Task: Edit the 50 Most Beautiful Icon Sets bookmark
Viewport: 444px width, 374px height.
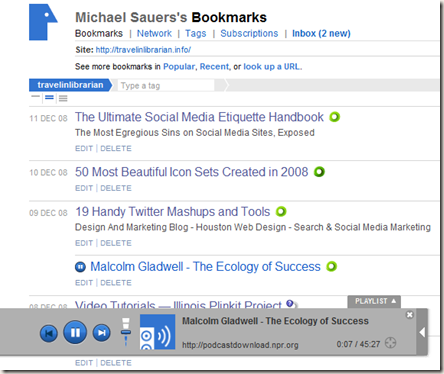Action: point(84,188)
